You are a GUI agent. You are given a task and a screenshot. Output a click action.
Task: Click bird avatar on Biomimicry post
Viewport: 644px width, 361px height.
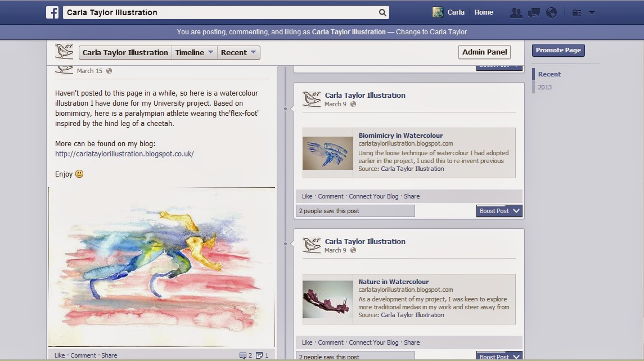click(312, 99)
